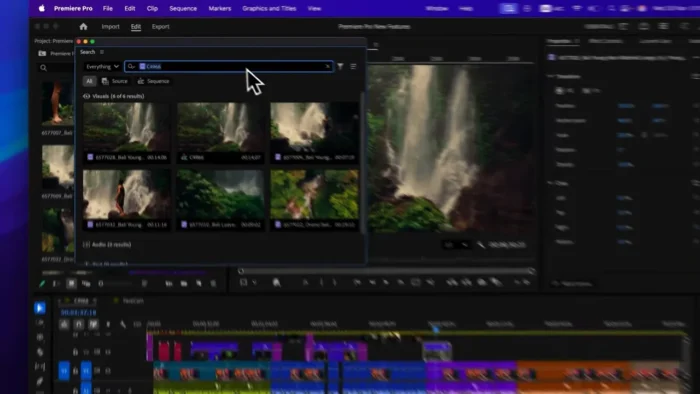Open the Home screen icon
The image size is (700, 394).
83,27
